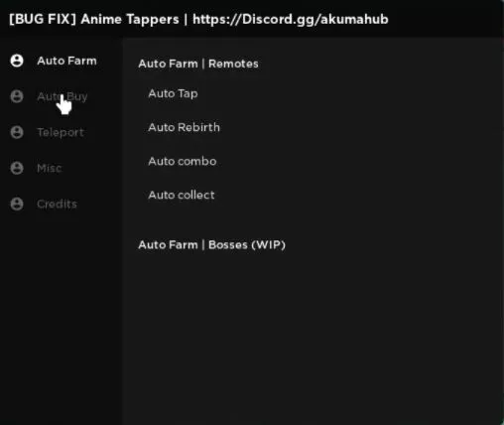Expand the Auto Farm | Bosses (WIP) section

pyautogui.click(x=211, y=245)
